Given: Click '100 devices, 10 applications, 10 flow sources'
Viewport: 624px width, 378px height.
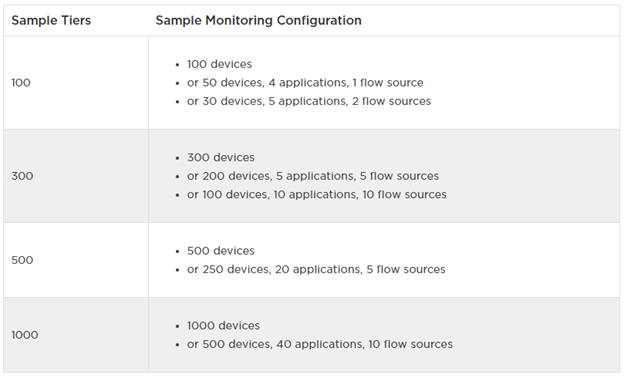Looking at the screenshot, I should click(x=324, y=195).
